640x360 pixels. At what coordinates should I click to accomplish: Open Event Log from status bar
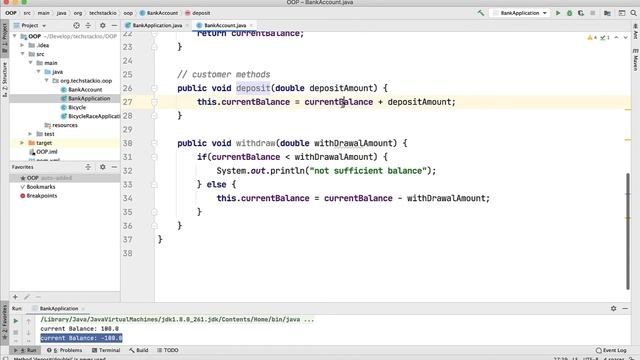click(611, 350)
